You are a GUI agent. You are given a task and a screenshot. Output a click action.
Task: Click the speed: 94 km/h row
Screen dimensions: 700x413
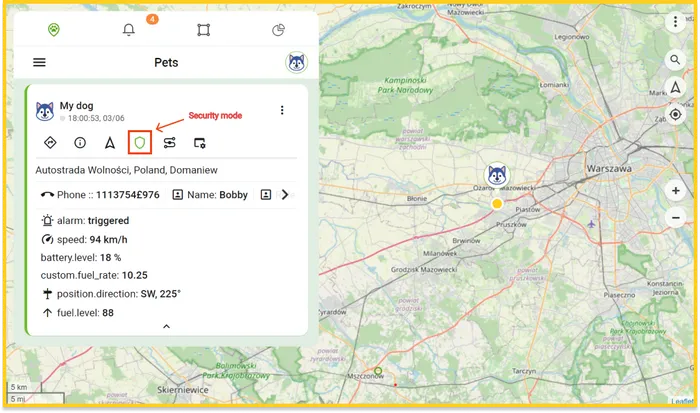pyautogui.click(x=84, y=240)
